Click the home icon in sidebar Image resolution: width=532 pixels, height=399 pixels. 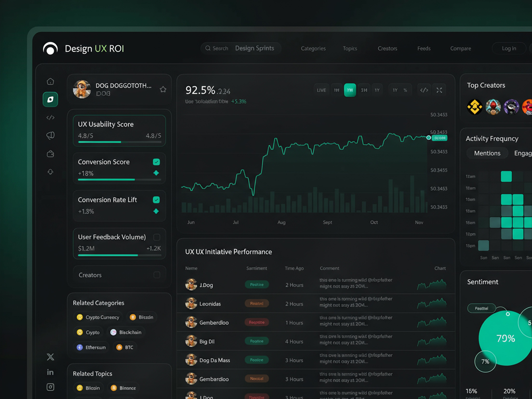coord(50,82)
